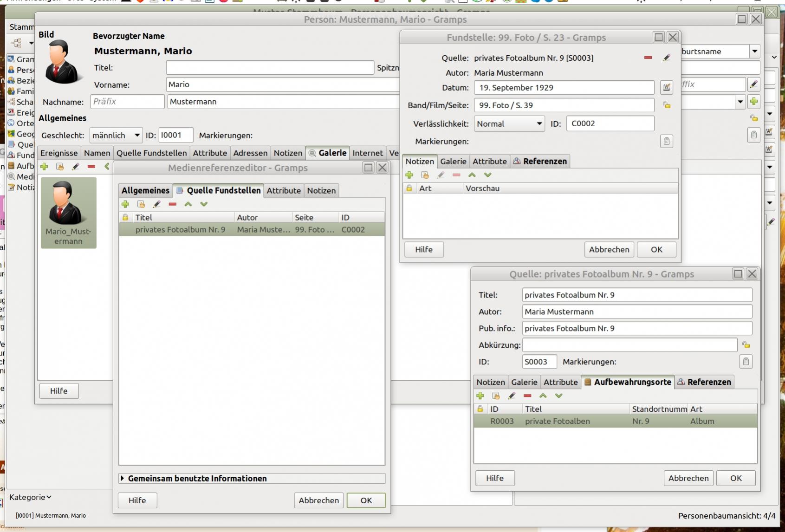This screenshot has height=532, width=785.
Task: Click OK in the Medienreferenzeditor dialog
Action: click(x=366, y=500)
